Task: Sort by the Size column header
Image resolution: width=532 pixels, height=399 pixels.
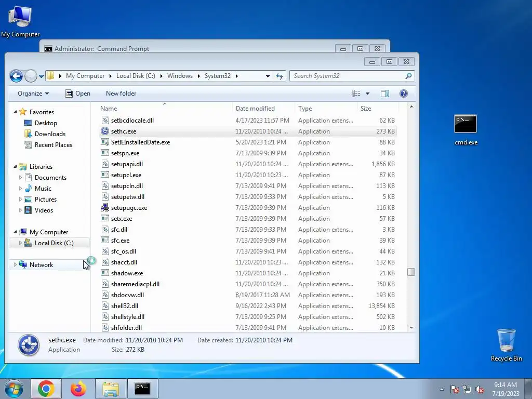Action: point(366,109)
